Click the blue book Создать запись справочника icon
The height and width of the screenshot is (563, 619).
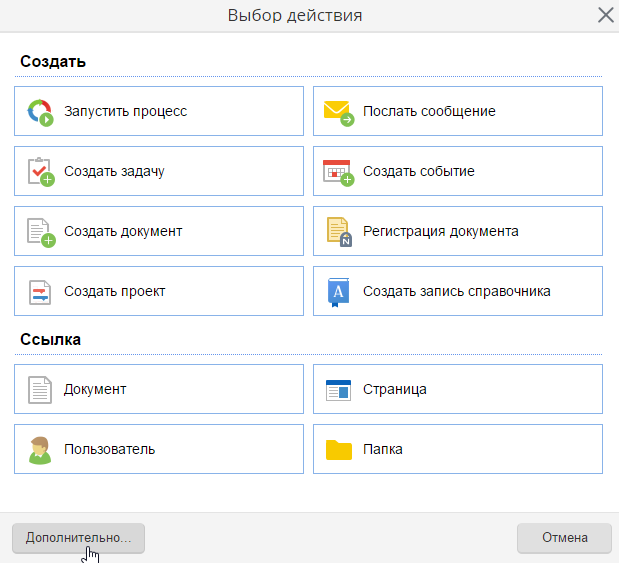tap(338, 292)
